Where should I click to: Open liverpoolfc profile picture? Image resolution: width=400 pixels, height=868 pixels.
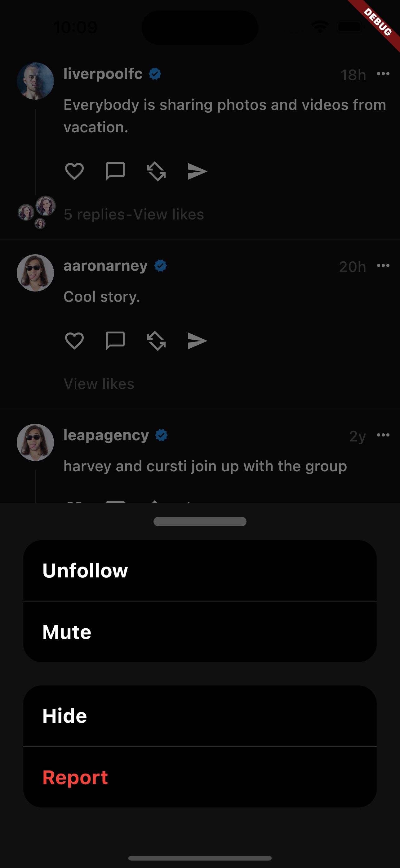tap(35, 81)
